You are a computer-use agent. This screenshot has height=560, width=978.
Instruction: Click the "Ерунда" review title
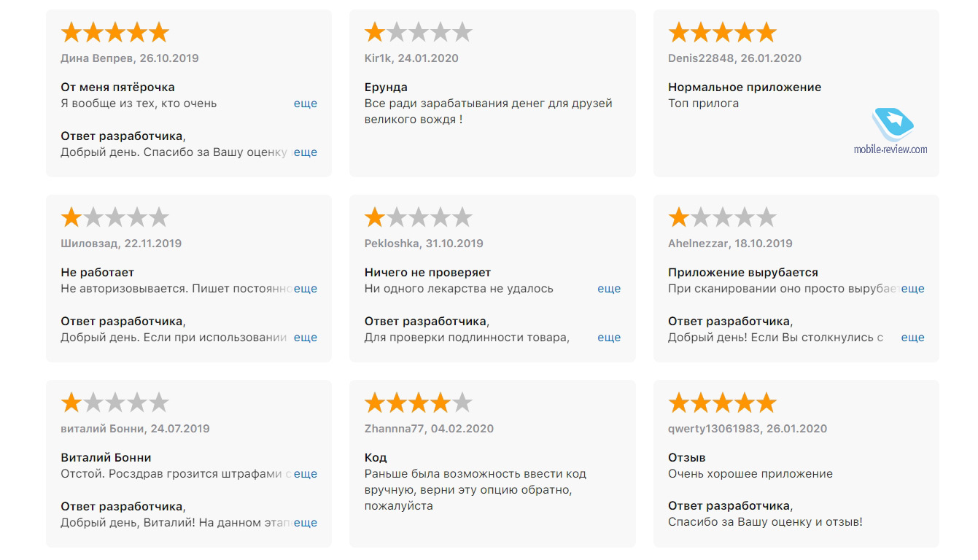click(386, 87)
